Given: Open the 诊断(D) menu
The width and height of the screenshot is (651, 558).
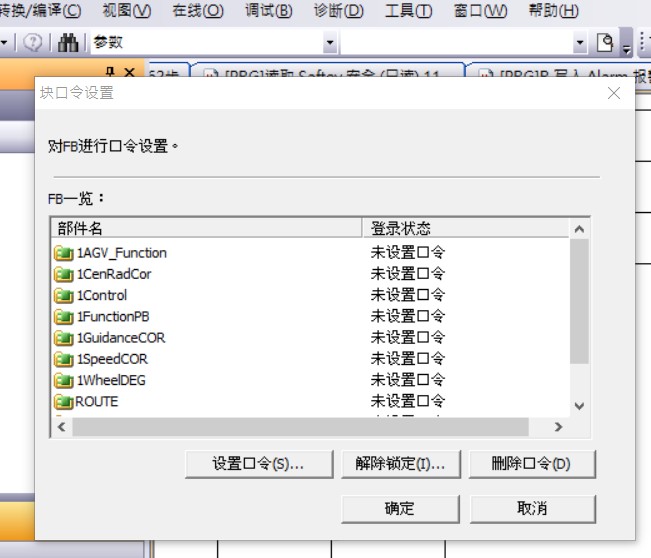Looking at the screenshot, I should (x=338, y=11).
